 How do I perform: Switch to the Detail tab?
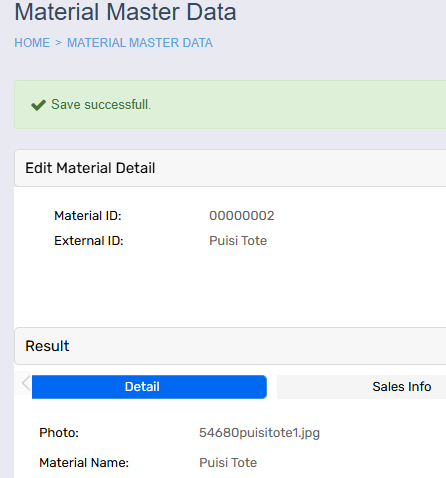click(149, 387)
